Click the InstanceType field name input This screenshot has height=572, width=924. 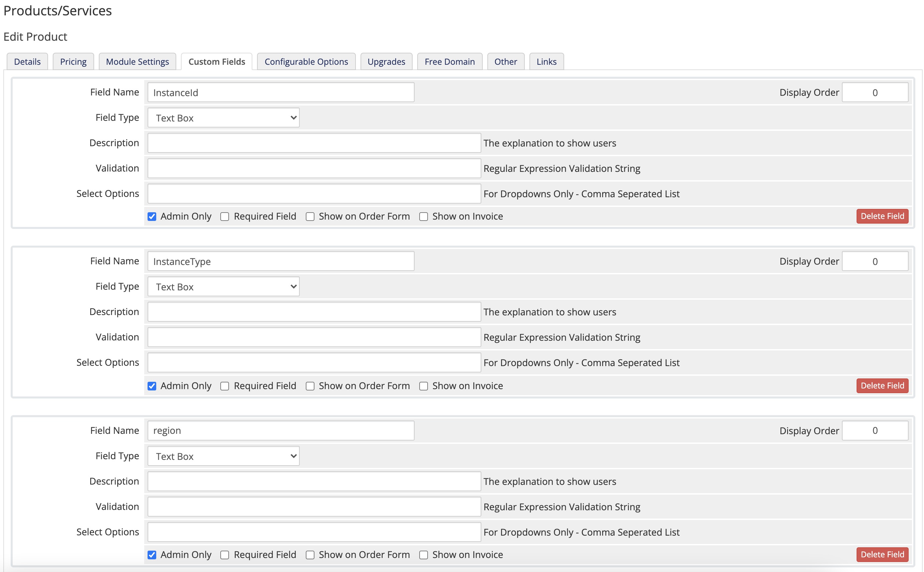click(x=281, y=261)
